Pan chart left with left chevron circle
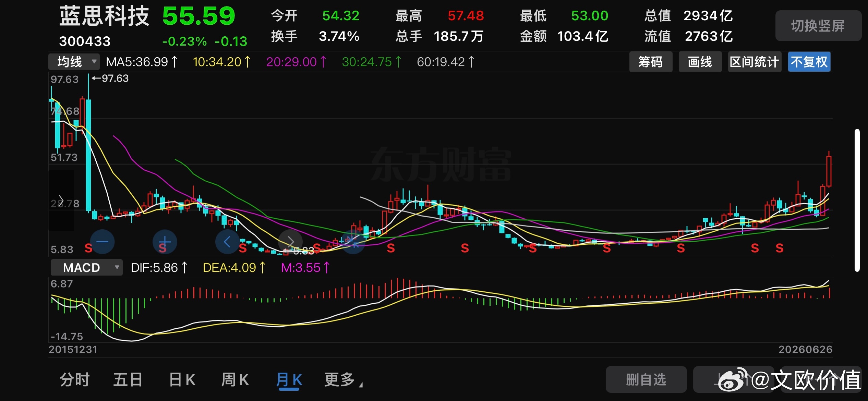Screen dimensions: 868x401 tap(227, 242)
